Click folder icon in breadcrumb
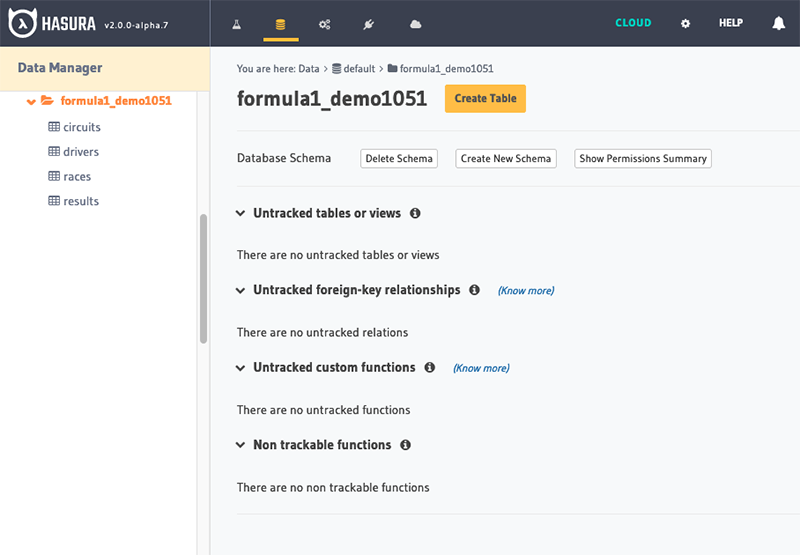The width and height of the screenshot is (800, 555). point(392,68)
